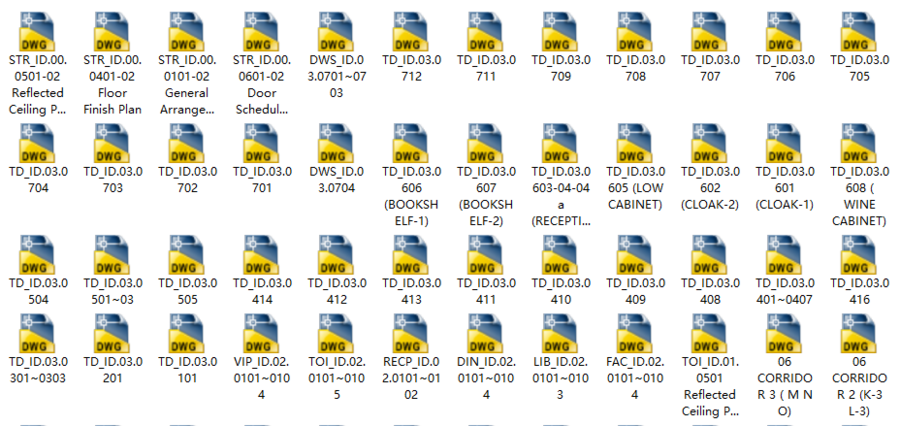
Task: Click file name TD_ID.03.0702
Action: click(187, 180)
